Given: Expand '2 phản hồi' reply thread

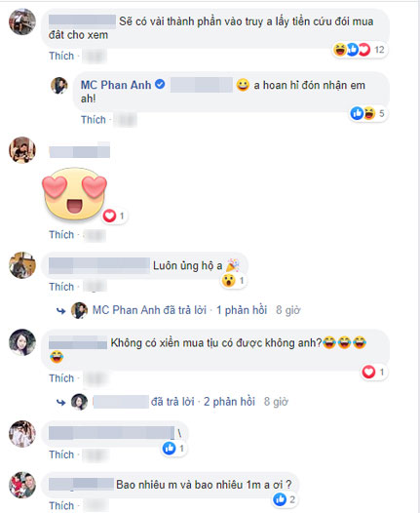Looking at the screenshot, I should [229, 402].
